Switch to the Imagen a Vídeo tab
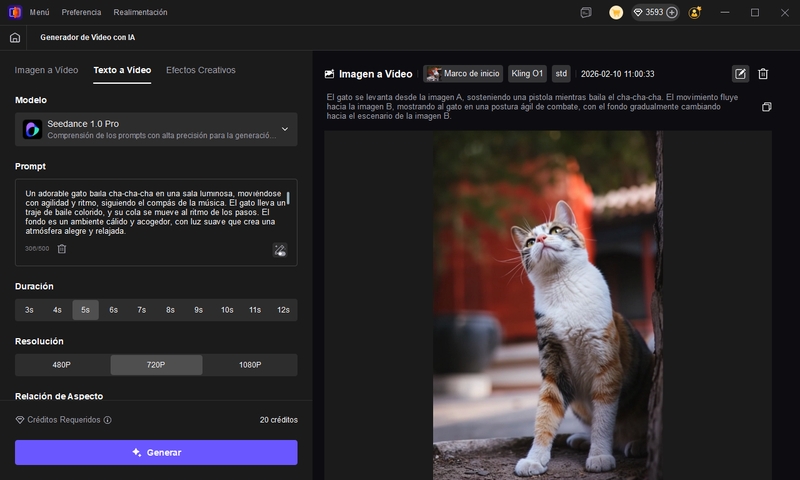Image resolution: width=800 pixels, height=480 pixels. [x=46, y=70]
